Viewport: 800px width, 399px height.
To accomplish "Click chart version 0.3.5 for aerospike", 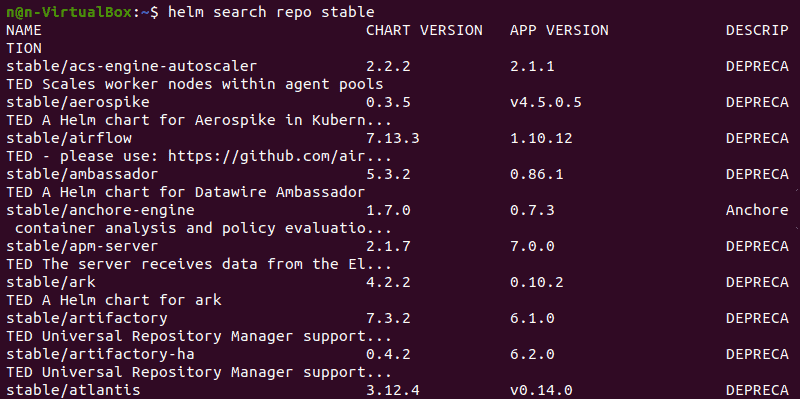I will click(388, 103).
